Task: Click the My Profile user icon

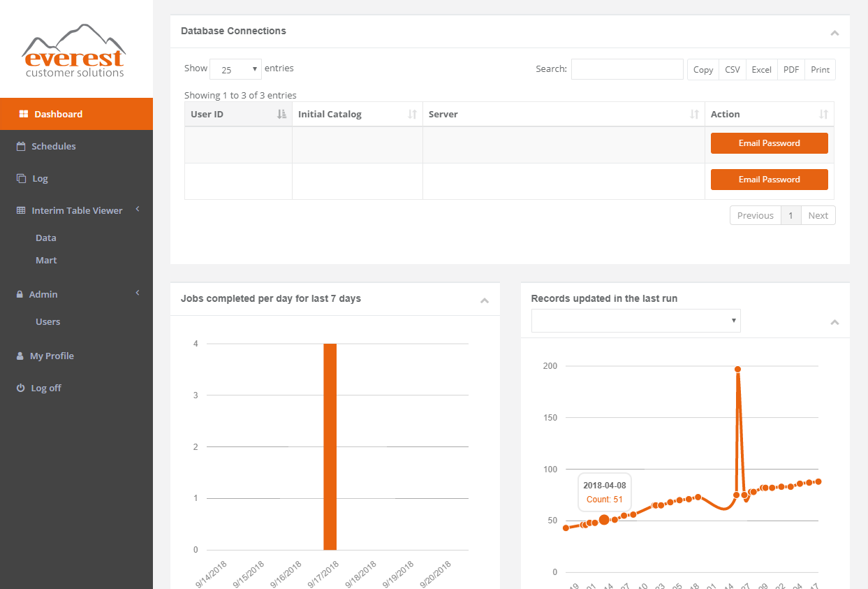Action: (20, 356)
